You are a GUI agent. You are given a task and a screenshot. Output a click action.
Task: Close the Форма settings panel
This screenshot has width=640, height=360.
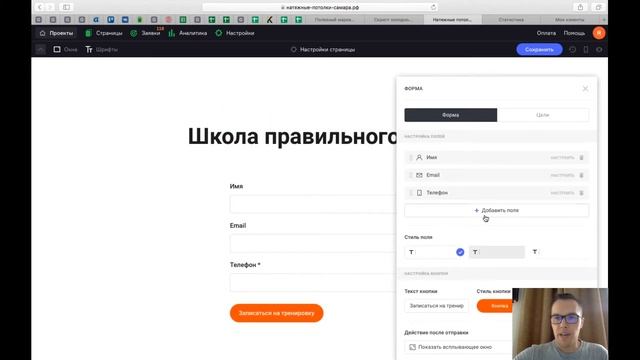(585, 89)
